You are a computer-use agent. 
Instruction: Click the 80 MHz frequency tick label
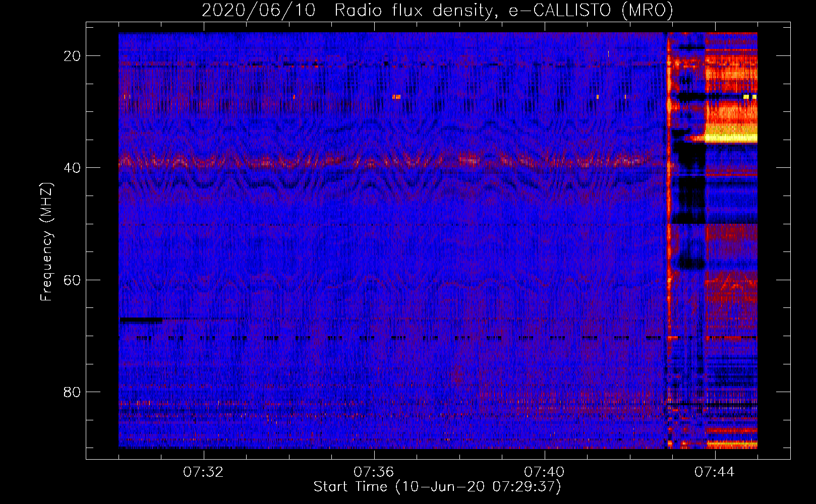[x=72, y=392]
